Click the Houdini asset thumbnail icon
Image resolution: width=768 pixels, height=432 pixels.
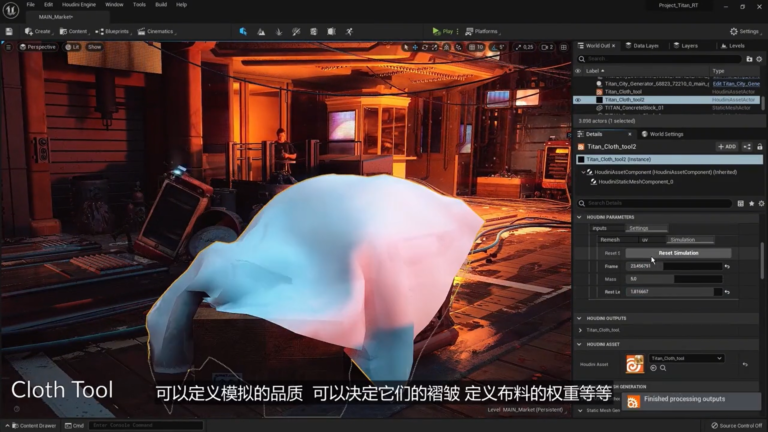coord(635,364)
